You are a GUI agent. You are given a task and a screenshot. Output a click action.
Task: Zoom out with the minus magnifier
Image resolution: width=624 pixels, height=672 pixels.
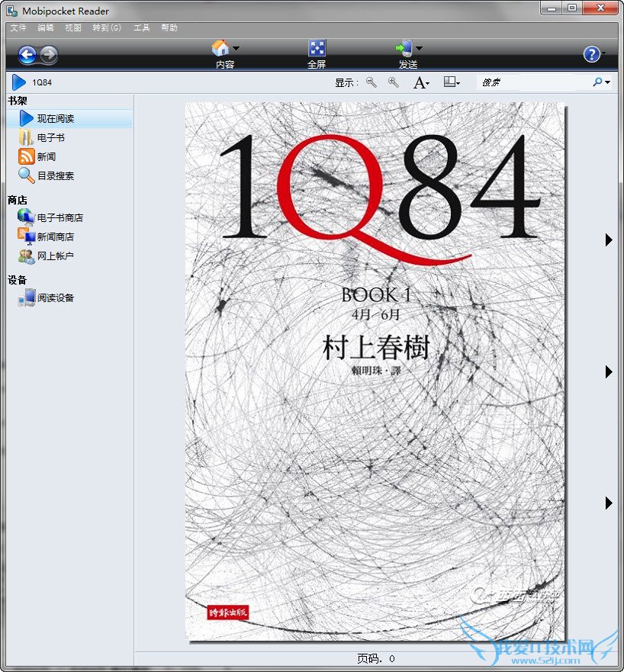pyautogui.click(x=372, y=82)
